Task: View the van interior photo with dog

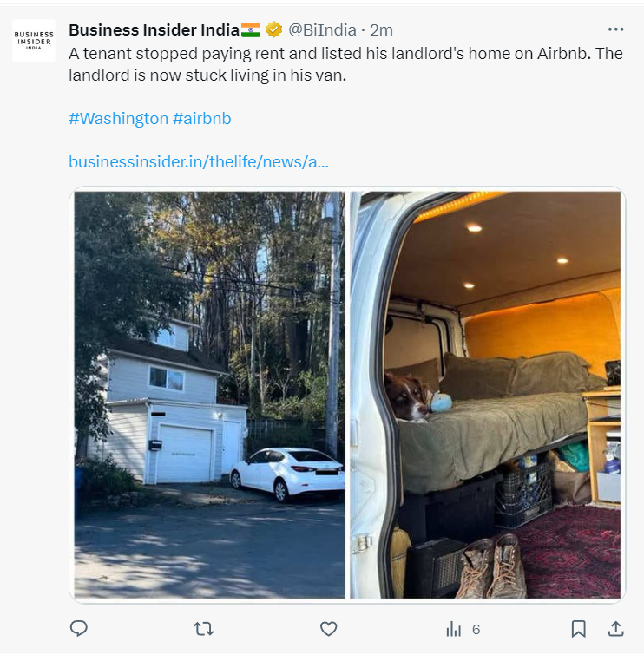Action: tap(486, 395)
